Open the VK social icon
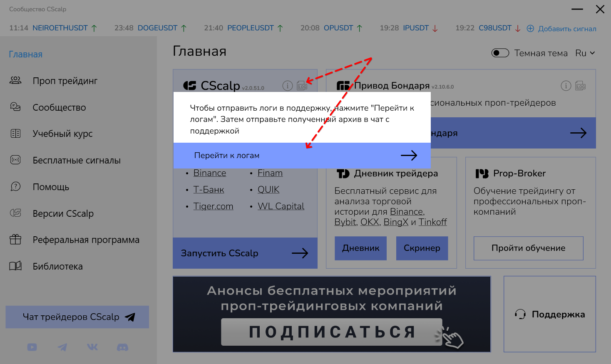Image resolution: width=611 pixels, height=364 pixels. (x=92, y=347)
